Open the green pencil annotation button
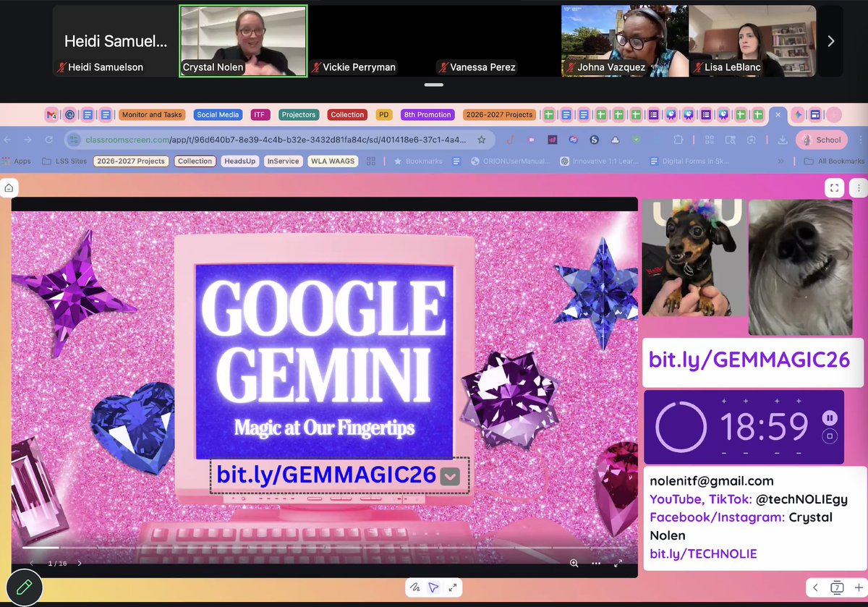The height and width of the screenshot is (607, 868). tap(24, 586)
